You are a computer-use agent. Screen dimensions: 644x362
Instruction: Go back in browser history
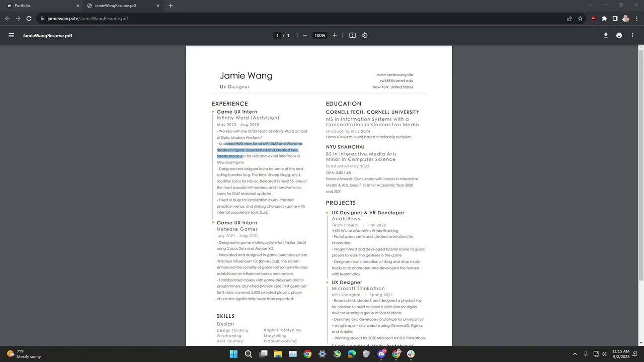[x=7, y=19]
